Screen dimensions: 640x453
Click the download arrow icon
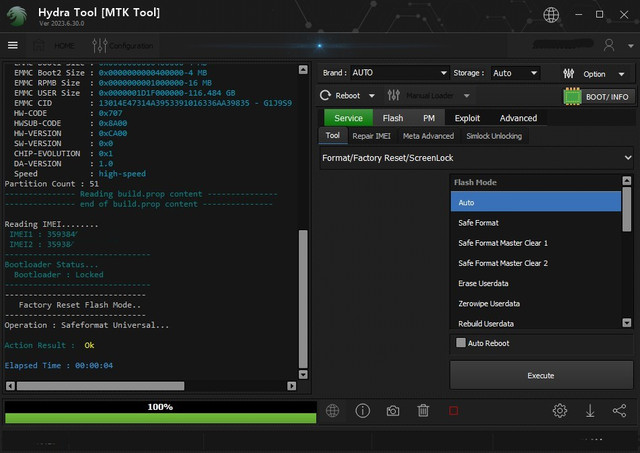(590, 411)
